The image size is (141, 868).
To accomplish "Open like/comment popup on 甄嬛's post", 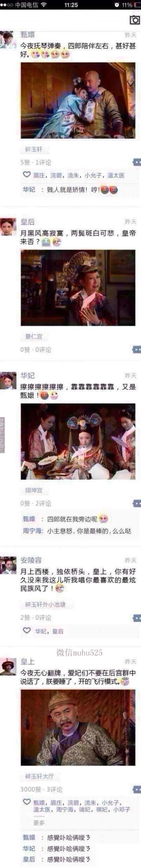I will (x=137, y=162).
